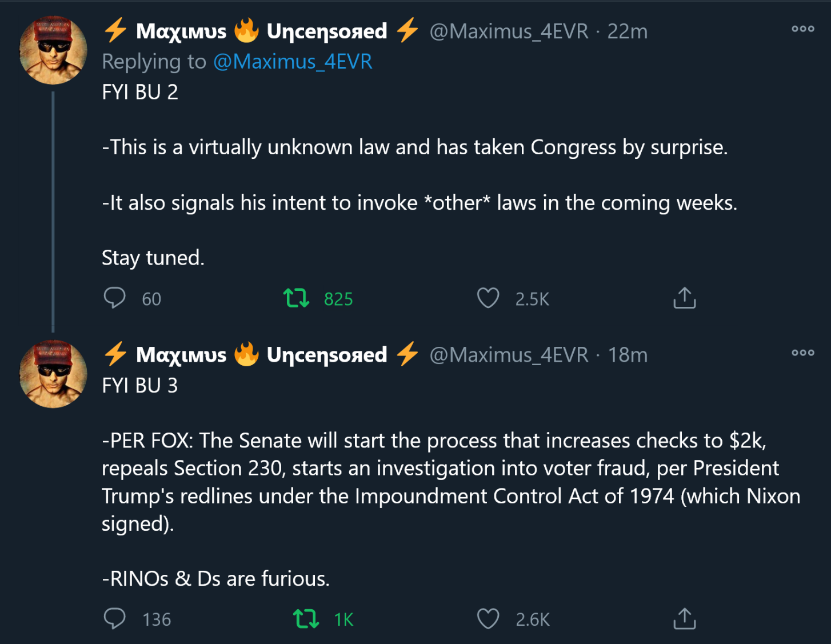
Task: Open profile picture on FYI BU 2 tweet
Action: coord(53,50)
